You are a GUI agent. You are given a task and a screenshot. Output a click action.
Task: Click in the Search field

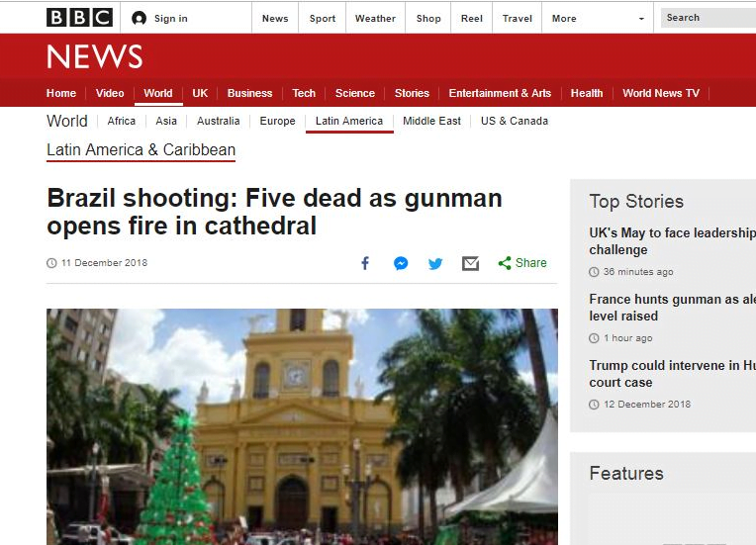point(709,18)
